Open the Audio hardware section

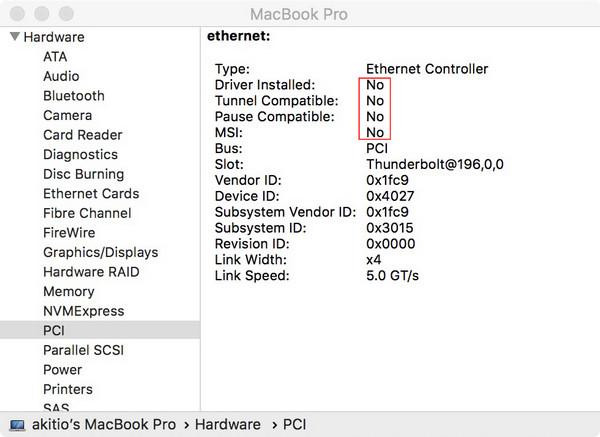pos(61,76)
